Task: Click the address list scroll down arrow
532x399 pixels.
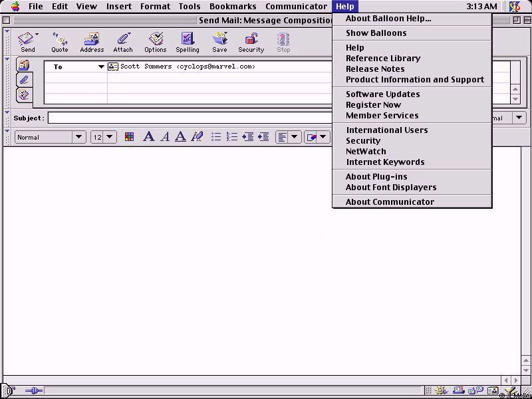Action: [515, 99]
